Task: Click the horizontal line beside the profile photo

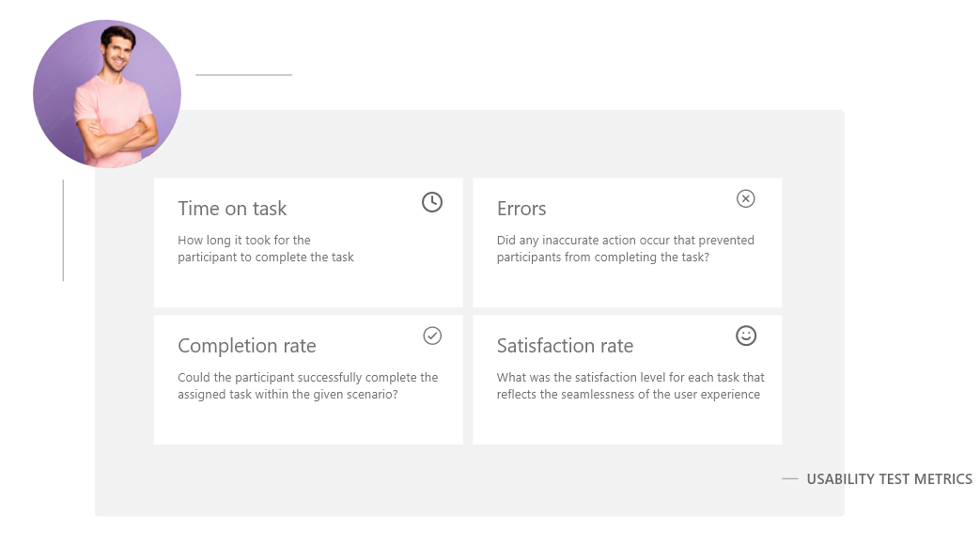Action: coord(243,75)
